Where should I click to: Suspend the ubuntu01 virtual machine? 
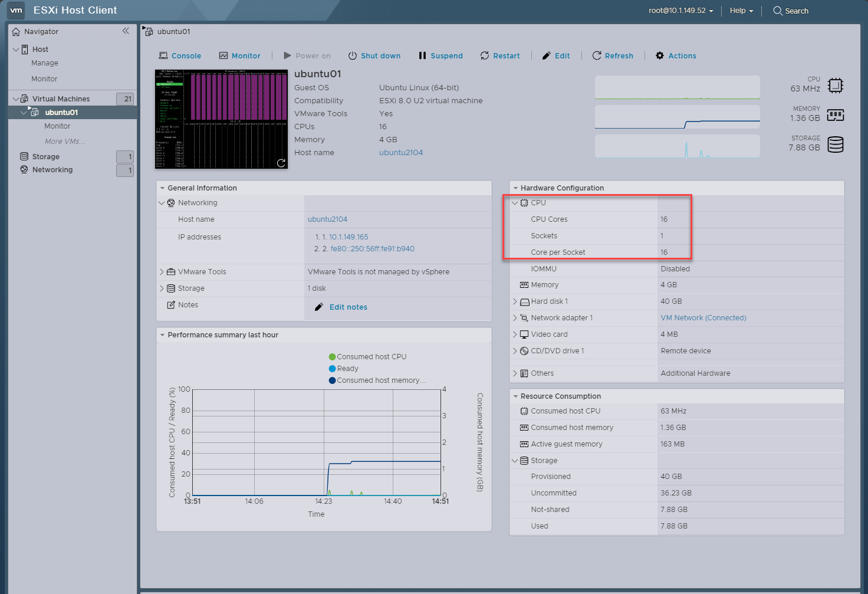440,56
